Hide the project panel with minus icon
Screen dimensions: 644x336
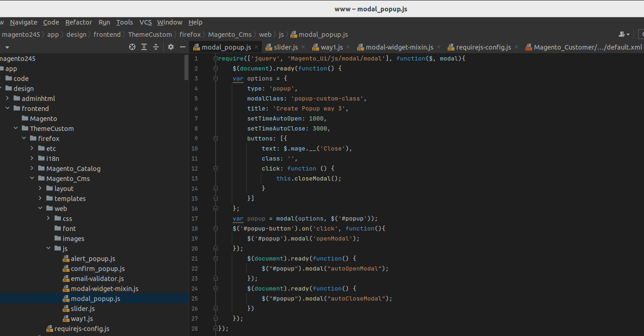pos(183,47)
